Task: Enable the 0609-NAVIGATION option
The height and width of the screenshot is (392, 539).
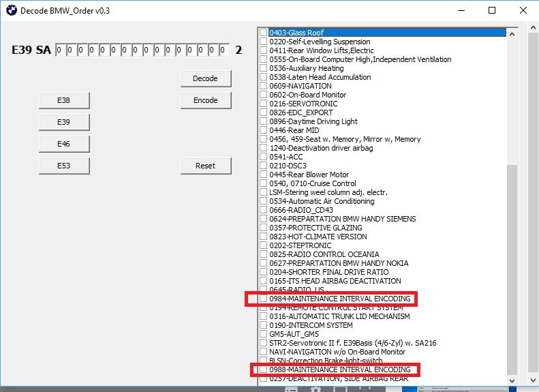Action: click(x=264, y=86)
